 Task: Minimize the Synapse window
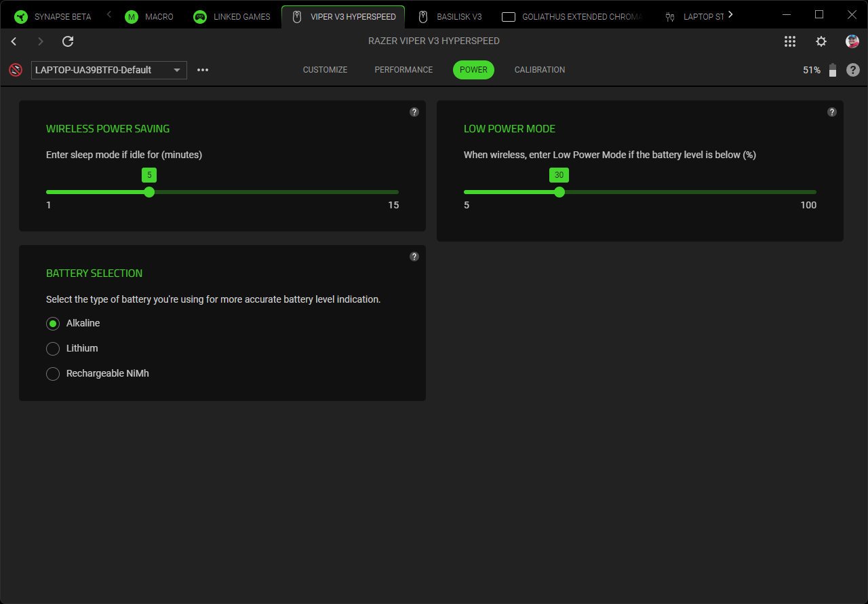click(x=787, y=15)
